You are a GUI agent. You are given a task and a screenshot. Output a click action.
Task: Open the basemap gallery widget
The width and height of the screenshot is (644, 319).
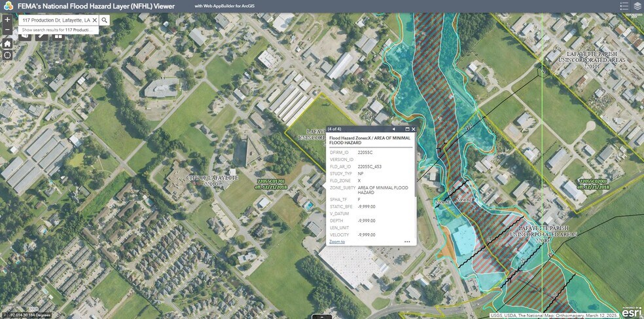(x=58, y=36)
